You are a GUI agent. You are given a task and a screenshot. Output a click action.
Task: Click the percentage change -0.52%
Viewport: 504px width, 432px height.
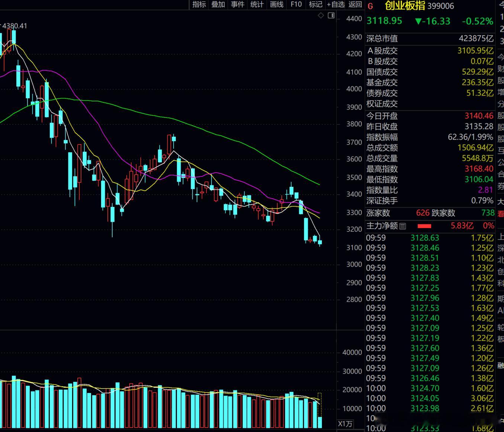coord(478,21)
